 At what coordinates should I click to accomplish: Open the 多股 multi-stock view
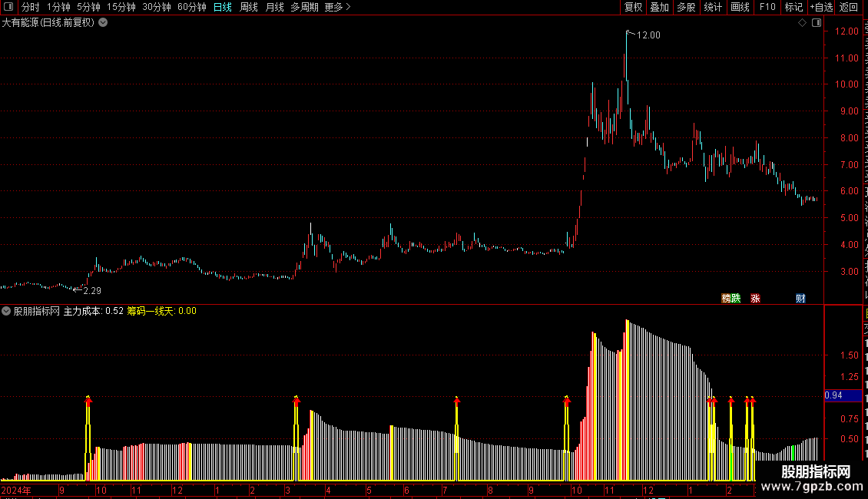(x=686, y=7)
